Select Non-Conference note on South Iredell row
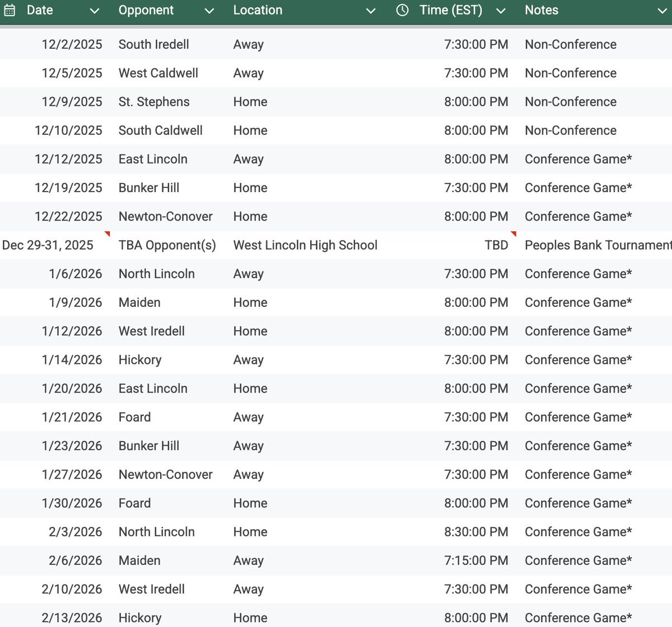This screenshot has width=672, height=627. (x=571, y=45)
